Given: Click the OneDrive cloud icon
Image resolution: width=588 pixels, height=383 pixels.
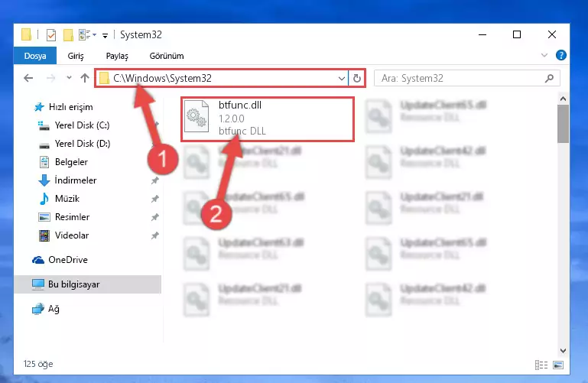Looking at the screenshot, I should pyautogui.click(x=38, y=260).
